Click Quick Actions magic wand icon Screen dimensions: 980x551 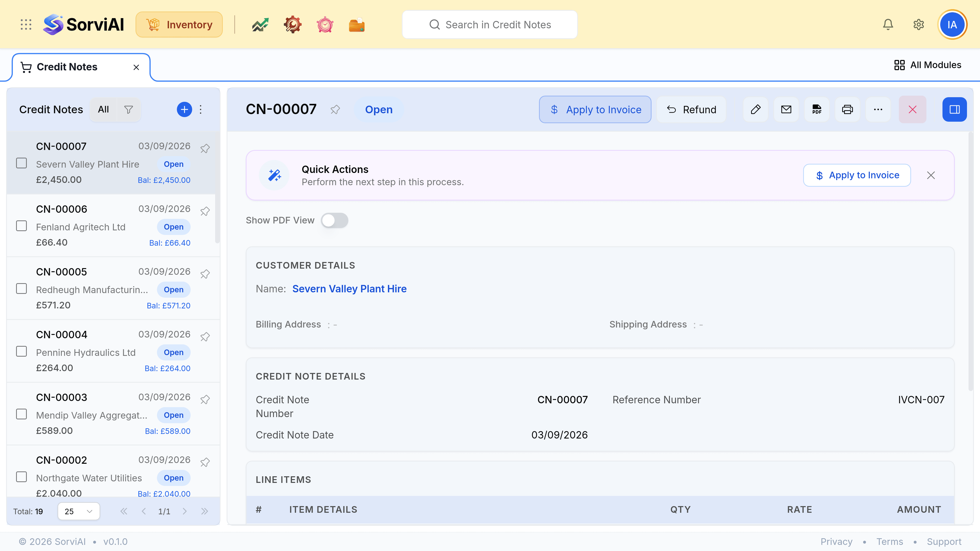pyautogui.click(x=274, y=175)
